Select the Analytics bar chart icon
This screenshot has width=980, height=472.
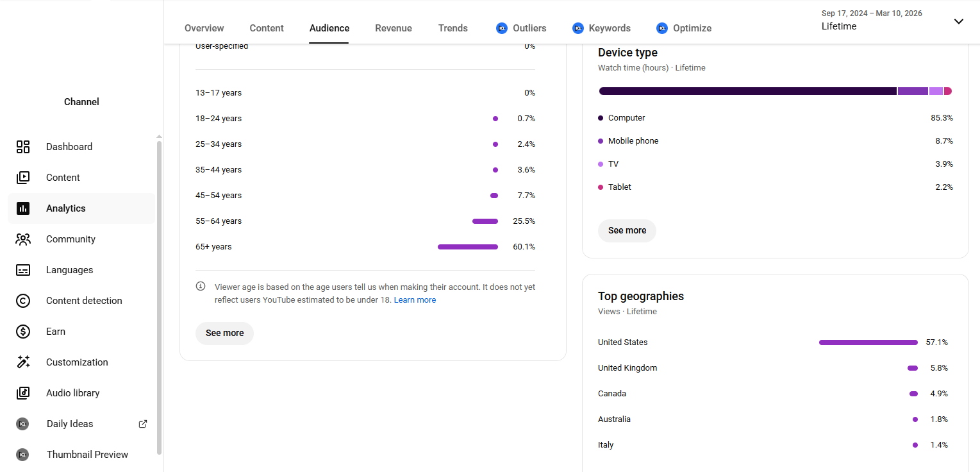coord(23,208)
